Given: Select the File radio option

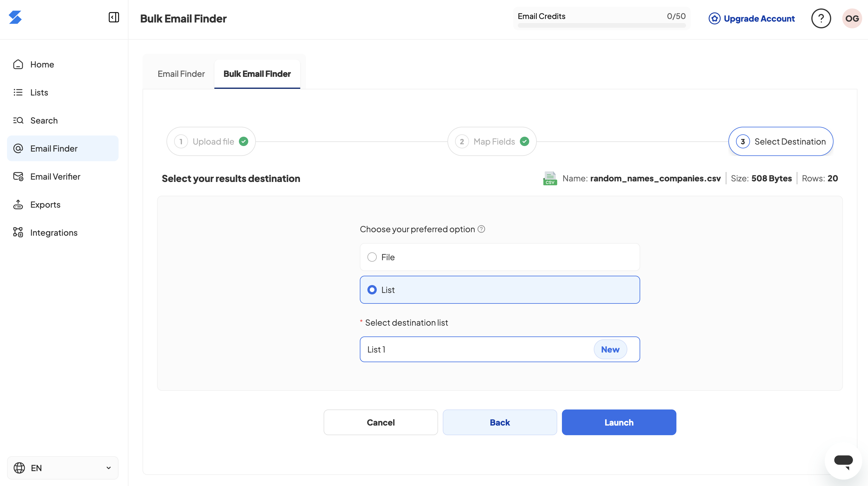Looking at the screenshot, I should pos(500,257).
